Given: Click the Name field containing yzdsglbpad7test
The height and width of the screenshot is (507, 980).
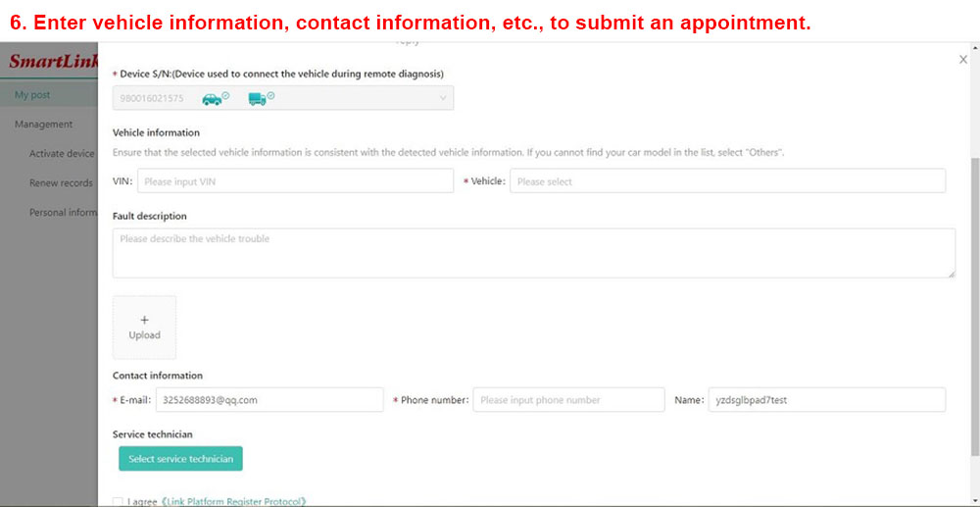Looking at the screenshot, I should click(827, 400).
